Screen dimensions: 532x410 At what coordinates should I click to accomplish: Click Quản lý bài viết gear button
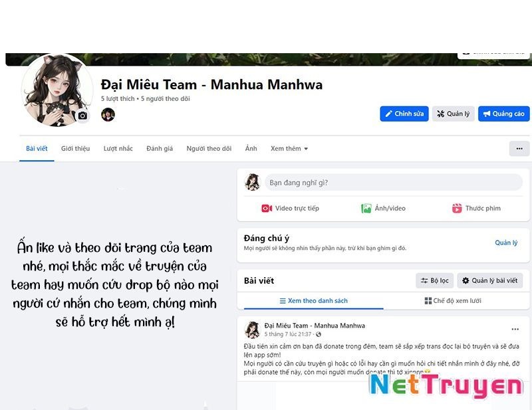(x=489, y=280)
